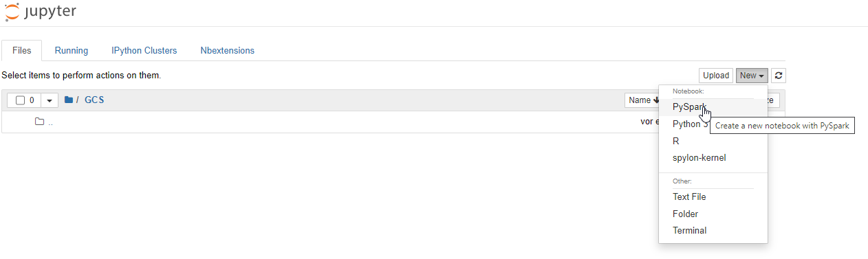868x259 pixels.
Task: Collapse the New dropdown button
Action: [752, 76]
